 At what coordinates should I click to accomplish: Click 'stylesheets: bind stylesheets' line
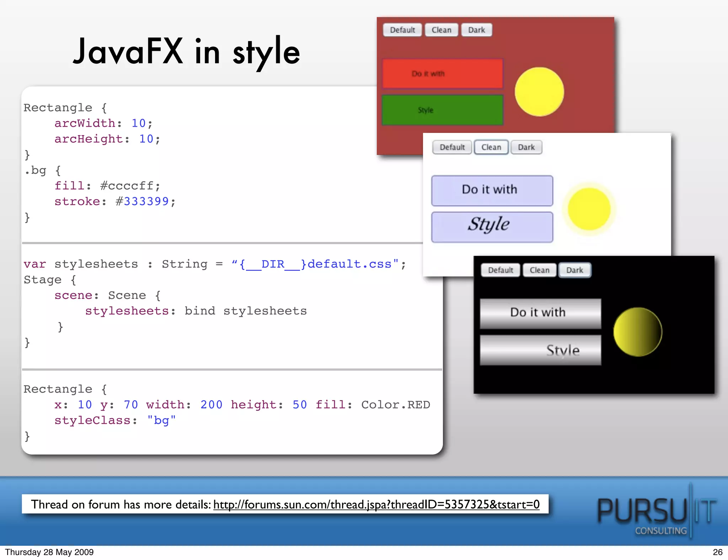[196, 311]
